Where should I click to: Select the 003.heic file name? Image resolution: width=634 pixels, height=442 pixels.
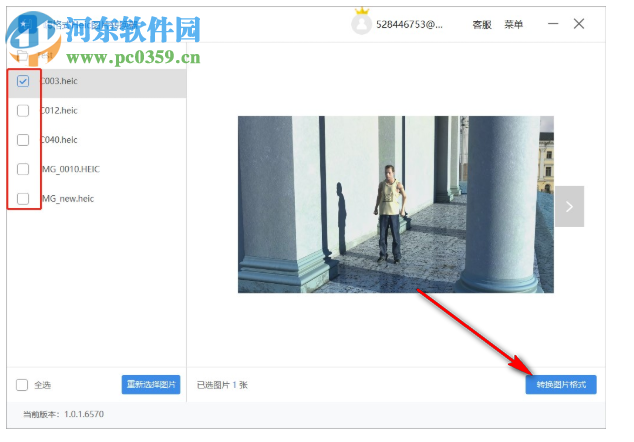pos(59,81)
